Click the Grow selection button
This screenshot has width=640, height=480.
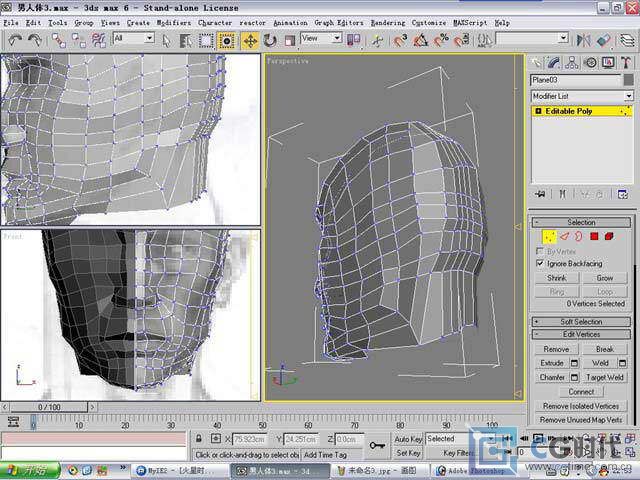pyautogui.click(x=604, y=278)
